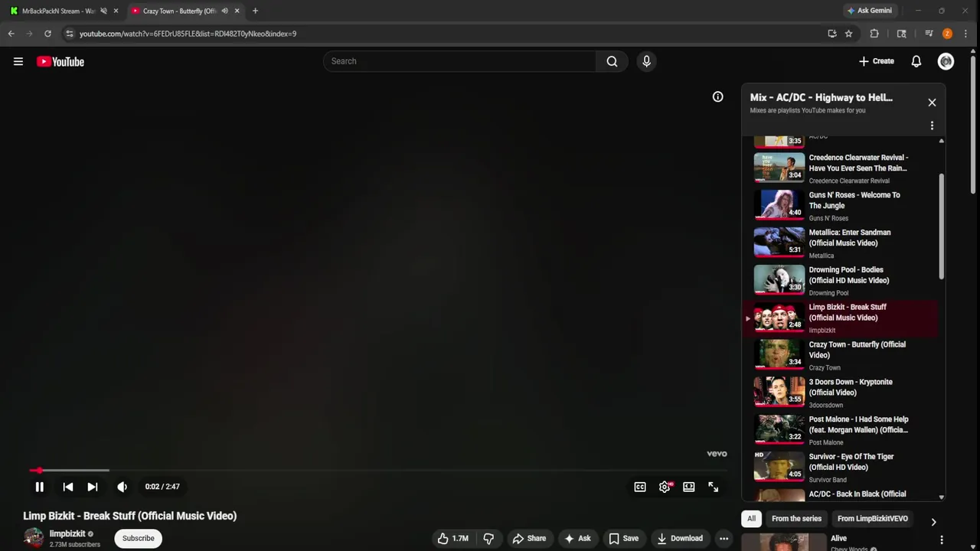Skip to the next video
Viewport: 980px width, 551px height.
92,487
